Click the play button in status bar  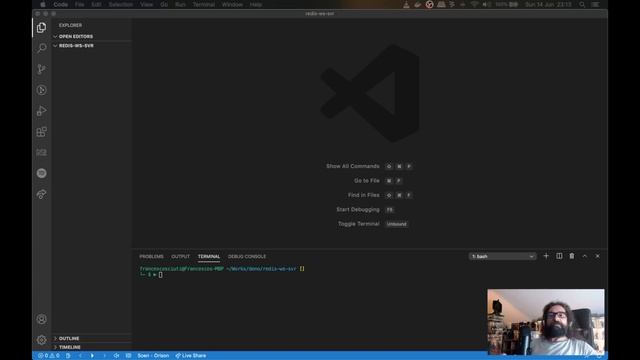92,356
